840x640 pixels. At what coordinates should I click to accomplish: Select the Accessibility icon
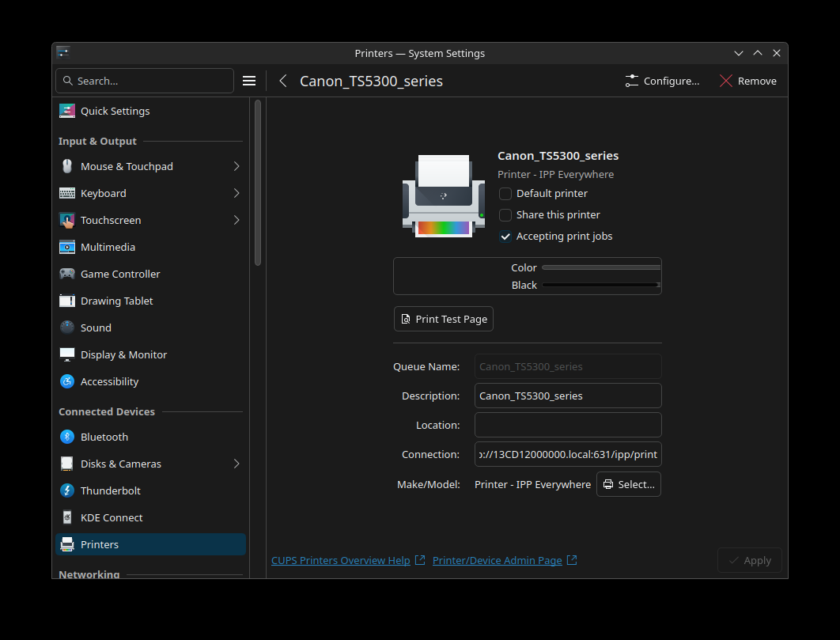[x=67, y=381]
